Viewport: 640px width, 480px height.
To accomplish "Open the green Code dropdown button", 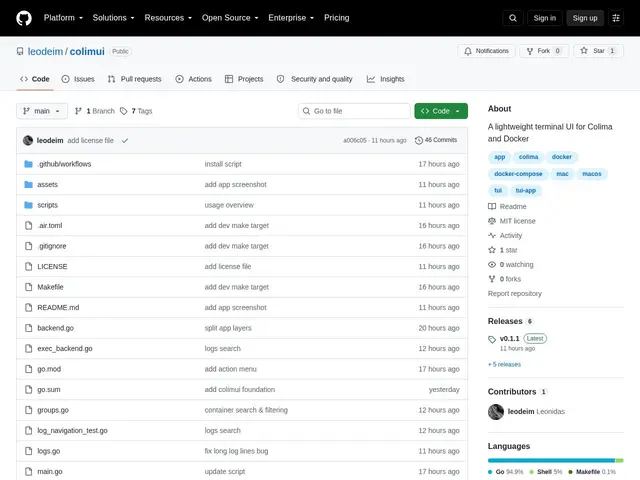I will pos(441,111).
